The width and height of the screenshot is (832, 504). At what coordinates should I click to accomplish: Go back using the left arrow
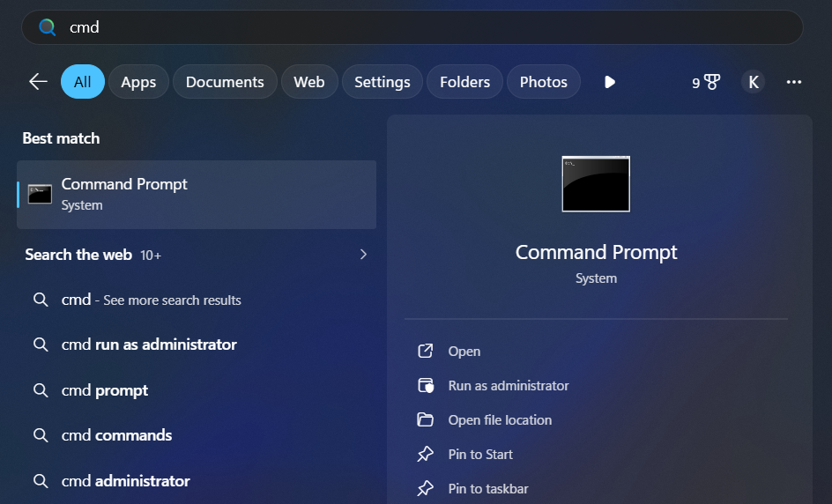click(x=38, y=82)
